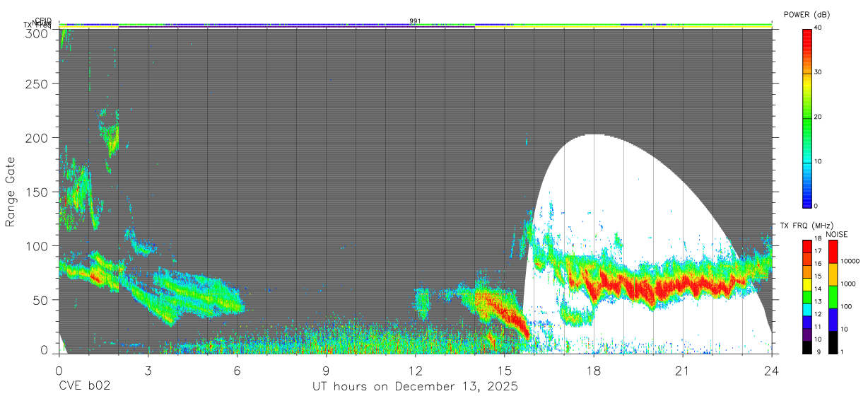The width and height of the screenshot is (868, 401).
Task: Pick yellow 14-15 MHz swatch in TX FRQ legend
Action: pos(807,284)
